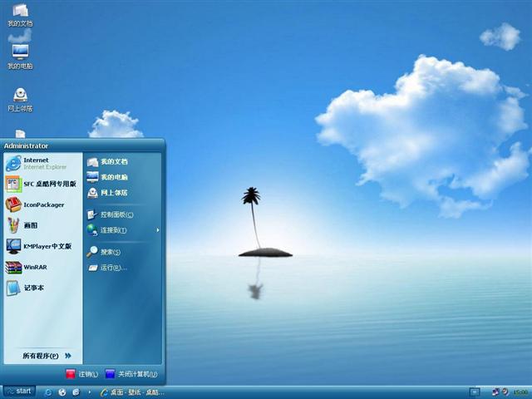Launch IconPackager from the start menu
The height and width of the screenshot is (399, 532).
pyautogui.click(x=43, y=205)
